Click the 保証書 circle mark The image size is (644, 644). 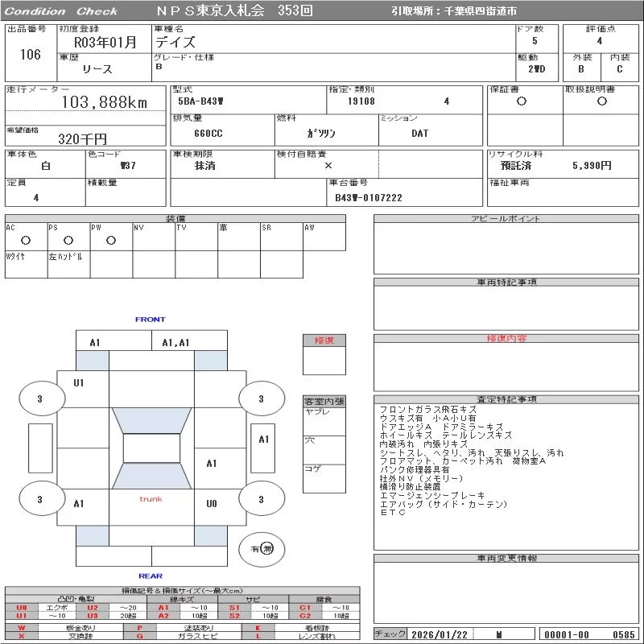point(522,101)
